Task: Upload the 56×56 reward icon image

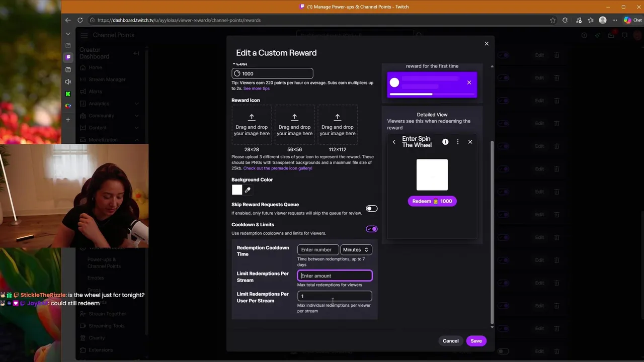Action: tap(295, 125)
